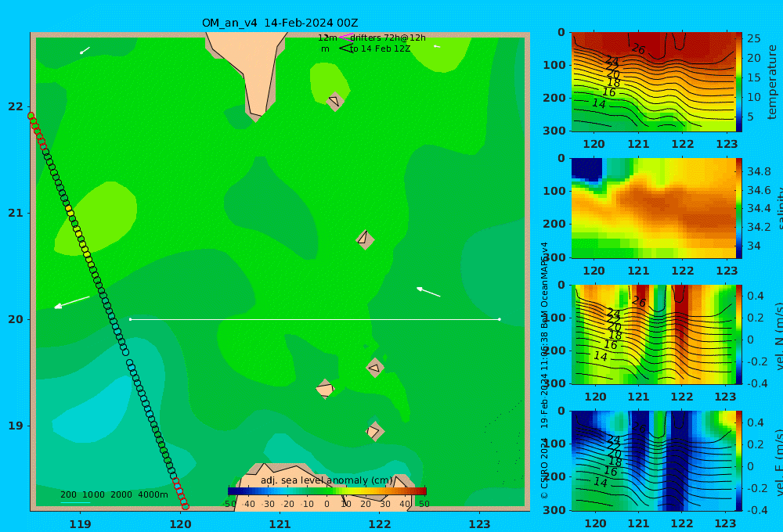783x532 pixels.
Task: Click the white drifter arrow near 122.5°E 20.3°N
Action: click(428, 292)
